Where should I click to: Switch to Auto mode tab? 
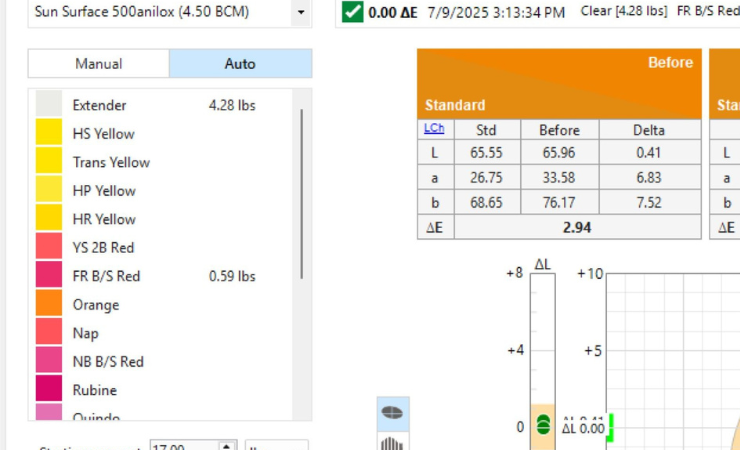(240, 64)
